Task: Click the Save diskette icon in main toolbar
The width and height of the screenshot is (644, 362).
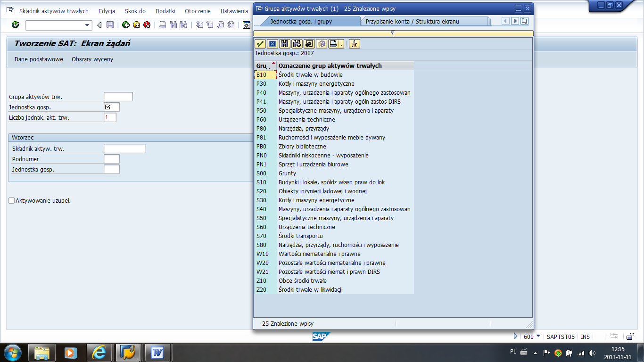Action: click(x=110, y=25)
